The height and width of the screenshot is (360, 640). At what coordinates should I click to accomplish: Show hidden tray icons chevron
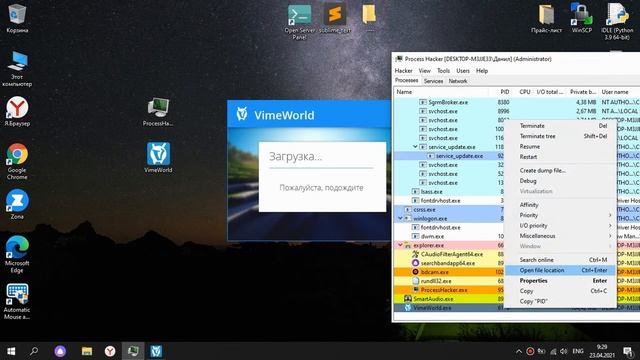518,351
